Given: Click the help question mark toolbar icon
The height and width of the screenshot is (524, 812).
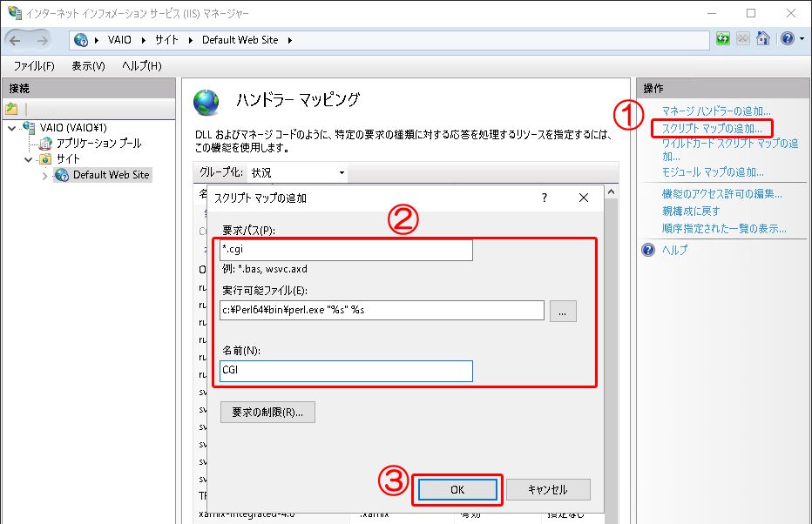Looking at the screenshot, I should pos(787,39).
